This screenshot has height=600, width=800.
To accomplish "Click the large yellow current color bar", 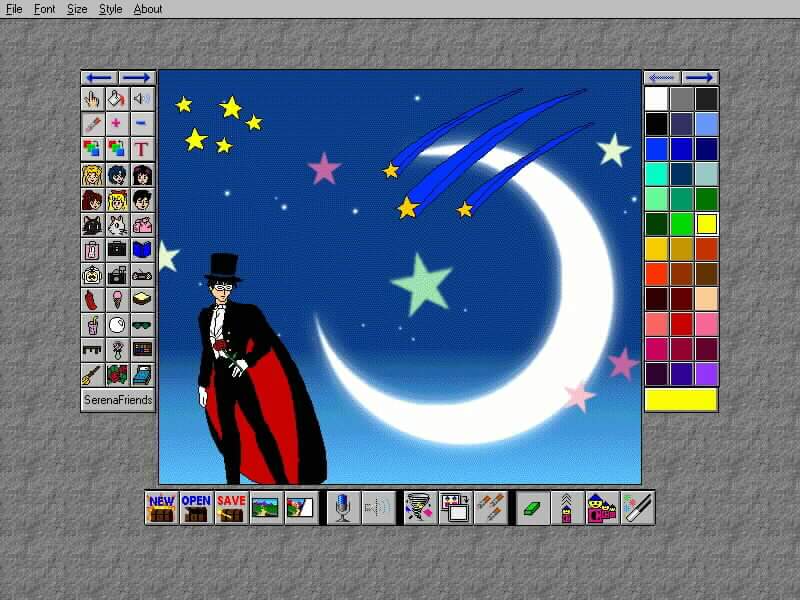I will pos(682,400).
